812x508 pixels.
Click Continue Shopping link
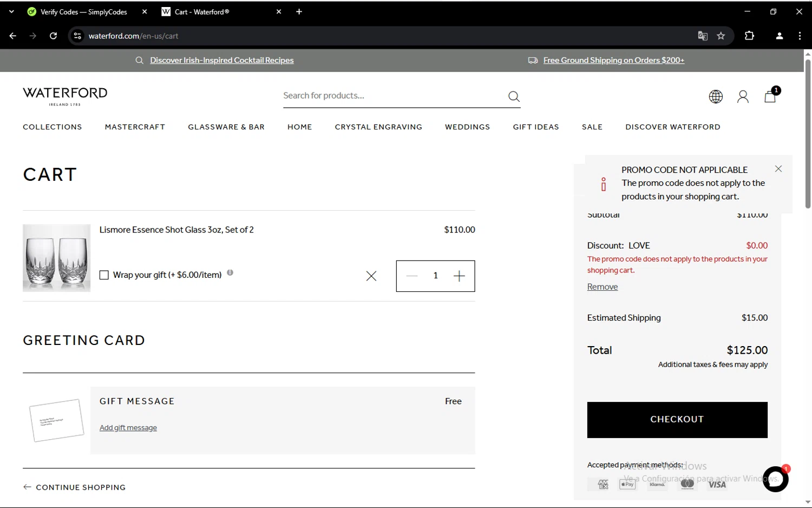tap(81, 487)
